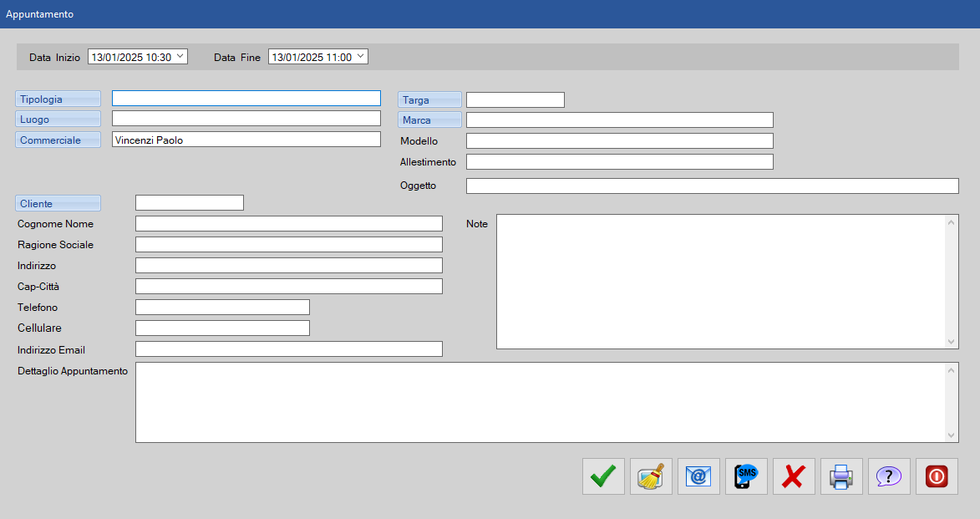Send SMS using the phone icon
The height and width of the screenshot is (519, 980).
coord(746,476)
